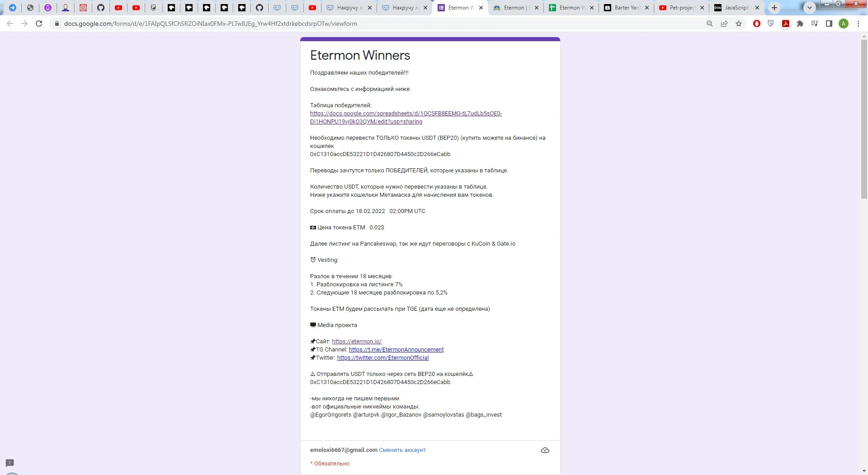This screenshot has width=868, height=475.
Task: Open the winners spreadsheet link
Action: tap(406, 118)
